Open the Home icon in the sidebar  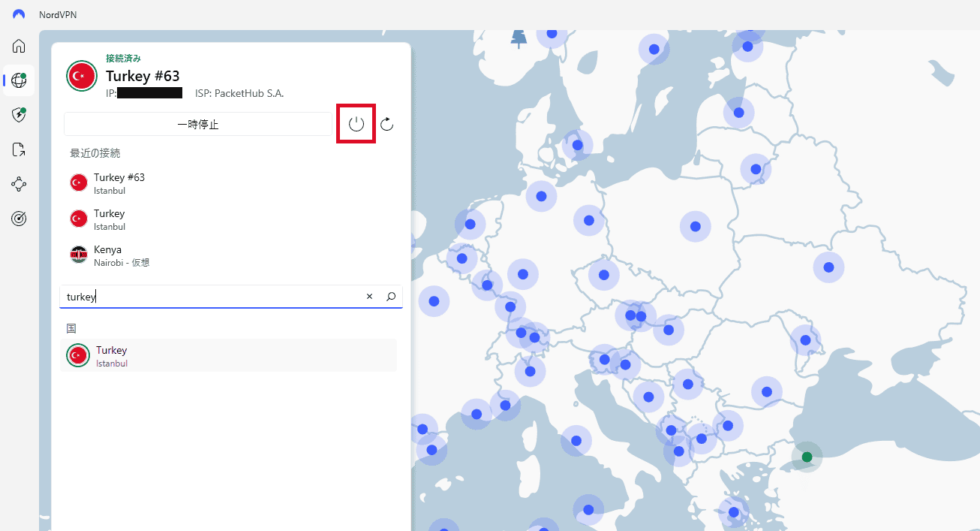(x=19, y=46)
